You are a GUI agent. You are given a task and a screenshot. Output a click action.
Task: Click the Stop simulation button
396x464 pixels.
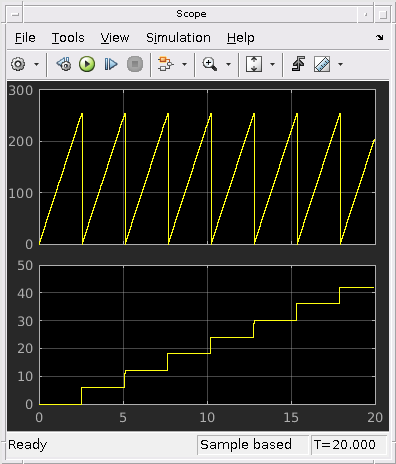(135, 64)
